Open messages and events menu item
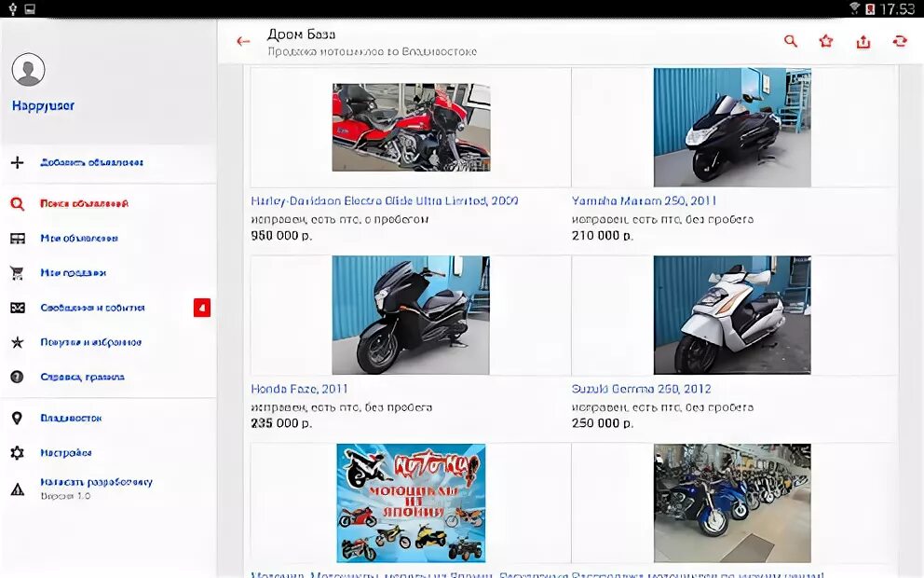Screen dimensions: 924x578 coord(108,308)
